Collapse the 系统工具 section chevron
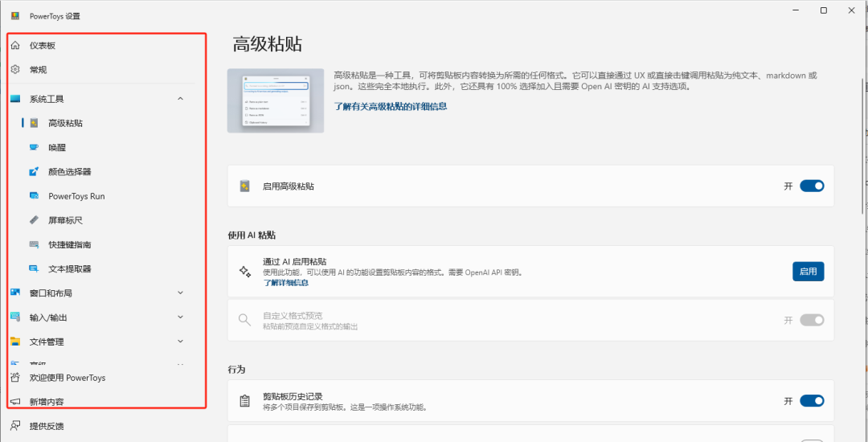868x442 pixels. point(180,99)
